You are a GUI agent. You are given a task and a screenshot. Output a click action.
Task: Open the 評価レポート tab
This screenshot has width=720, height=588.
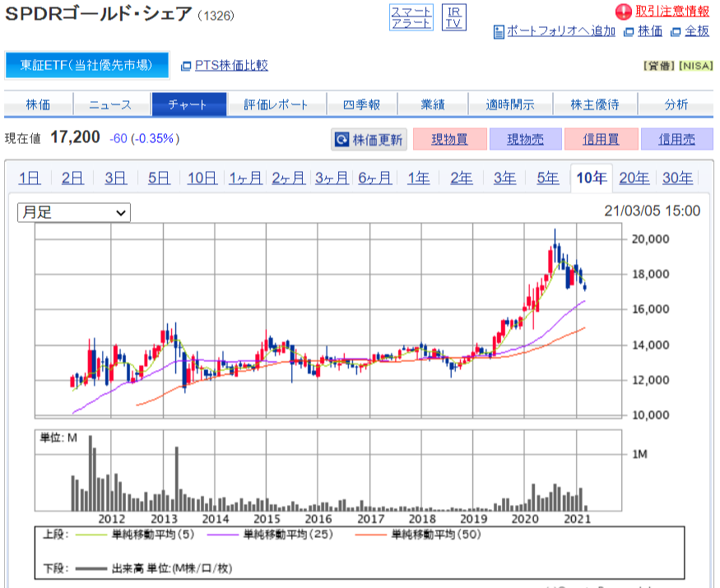[276, 104]
